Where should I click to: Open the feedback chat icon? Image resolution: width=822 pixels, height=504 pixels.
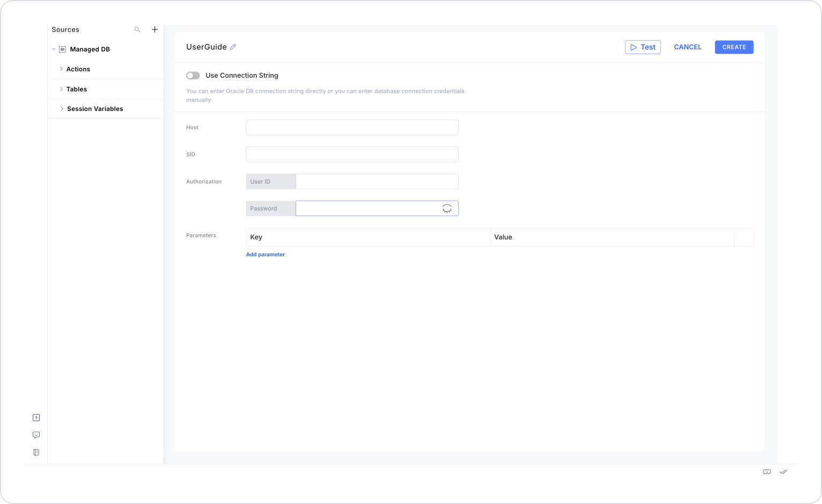coord(36,435)
